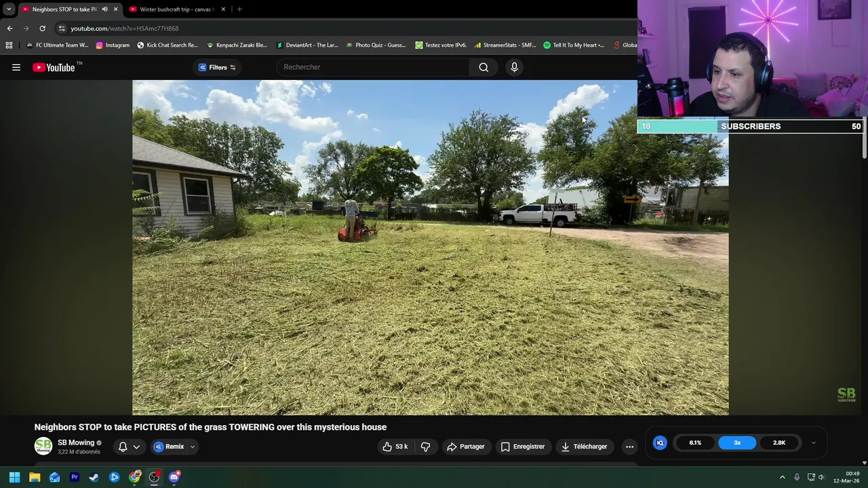Open the SB Mowing channel avatar
This screenshot has height=488, width=868.
coord(43,446)
